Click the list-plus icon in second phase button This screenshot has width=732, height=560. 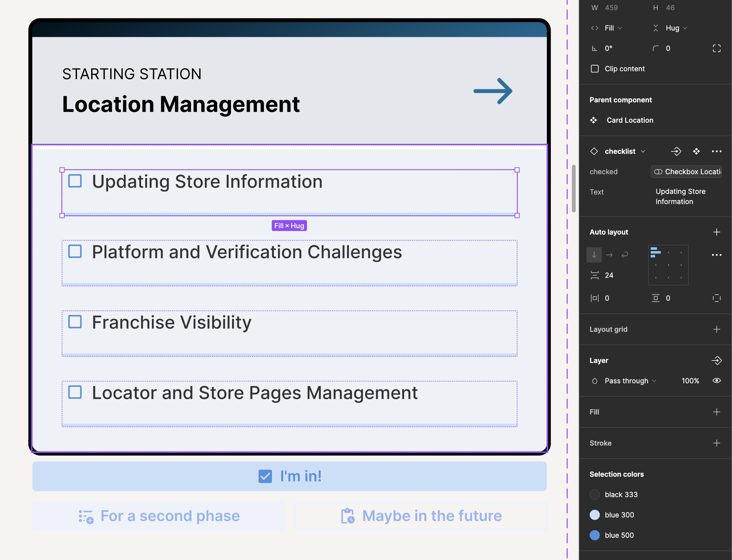[86, 516]
